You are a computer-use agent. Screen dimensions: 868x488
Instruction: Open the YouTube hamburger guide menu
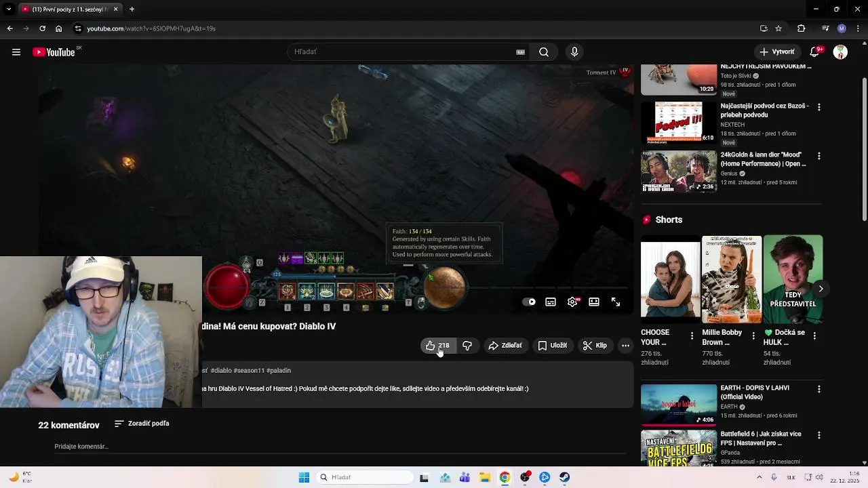[x=16, y=52]
